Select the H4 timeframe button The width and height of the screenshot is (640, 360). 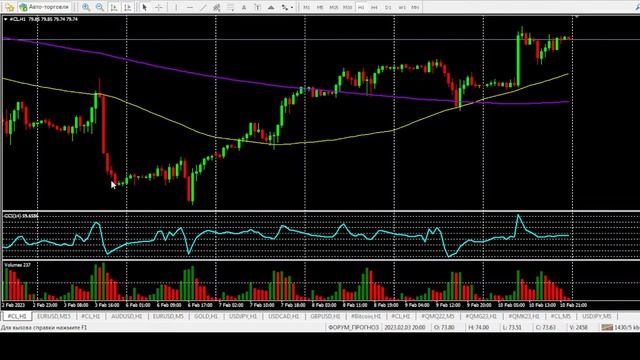point(374,7)
